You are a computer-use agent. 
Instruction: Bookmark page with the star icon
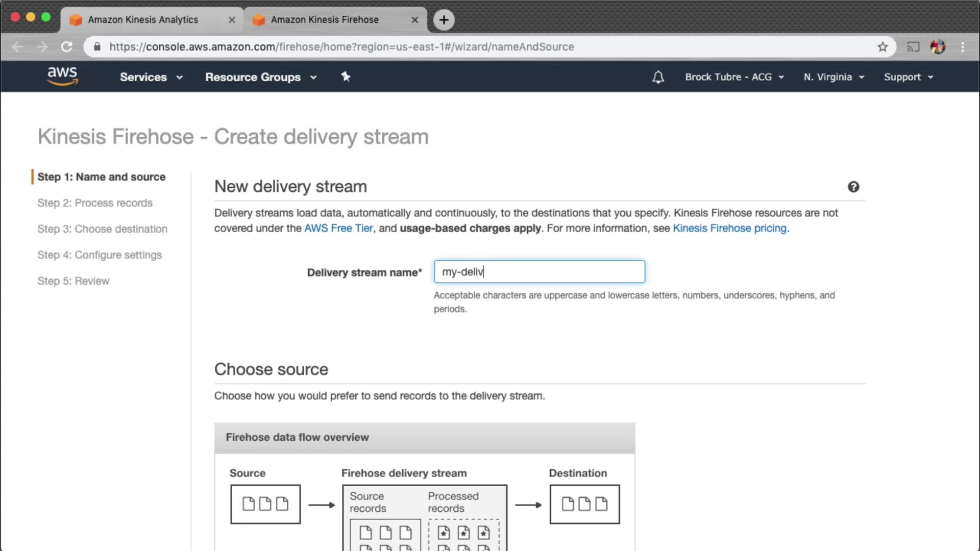pos(883,47)
